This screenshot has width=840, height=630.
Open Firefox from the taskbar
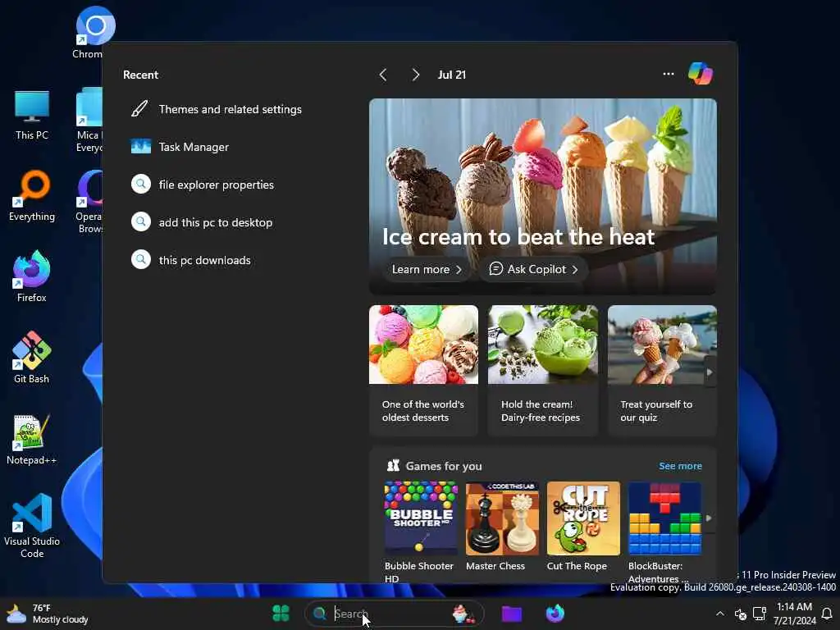pos(555,614)
